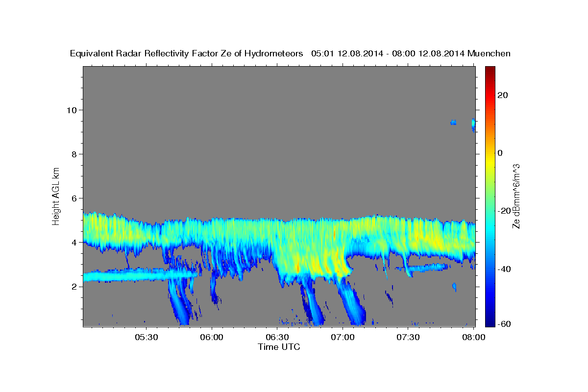The image size is (588, 392).
Task: Click the '05:30' time tick label
Action: pyautogui.click(x=146, y=337)
